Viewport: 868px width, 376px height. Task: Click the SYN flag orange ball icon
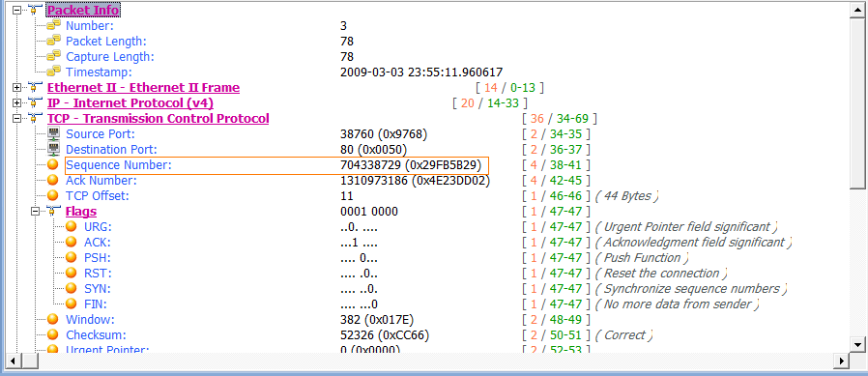pyautogui.click(x=72, y=288)
